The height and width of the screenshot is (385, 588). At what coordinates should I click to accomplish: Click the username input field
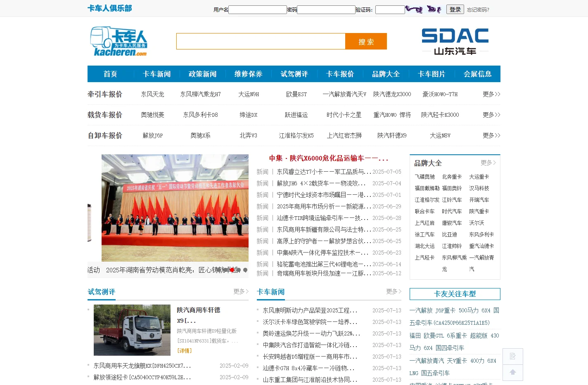click(x=258, y=9)
